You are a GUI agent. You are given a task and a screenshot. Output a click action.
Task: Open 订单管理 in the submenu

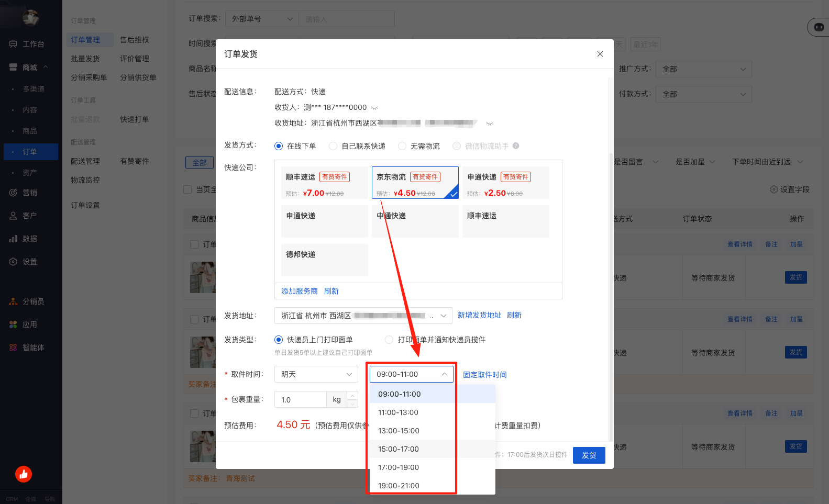(85, 40)
